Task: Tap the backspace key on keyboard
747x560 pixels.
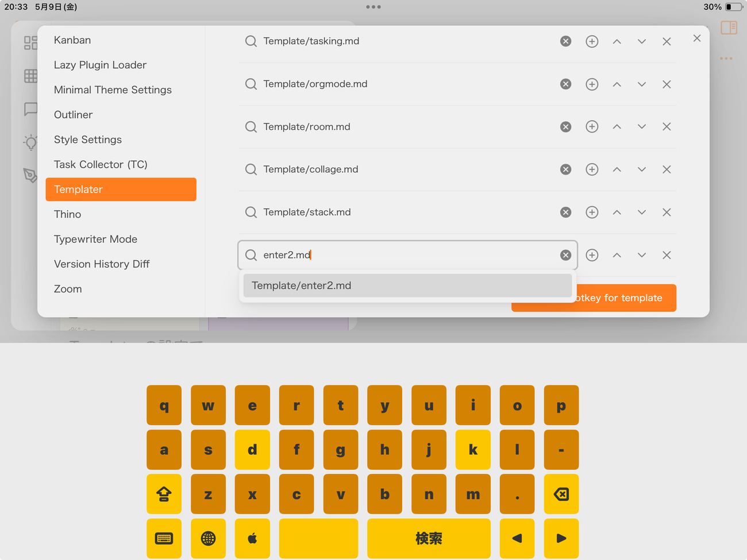Action: (x=561, y=494)
